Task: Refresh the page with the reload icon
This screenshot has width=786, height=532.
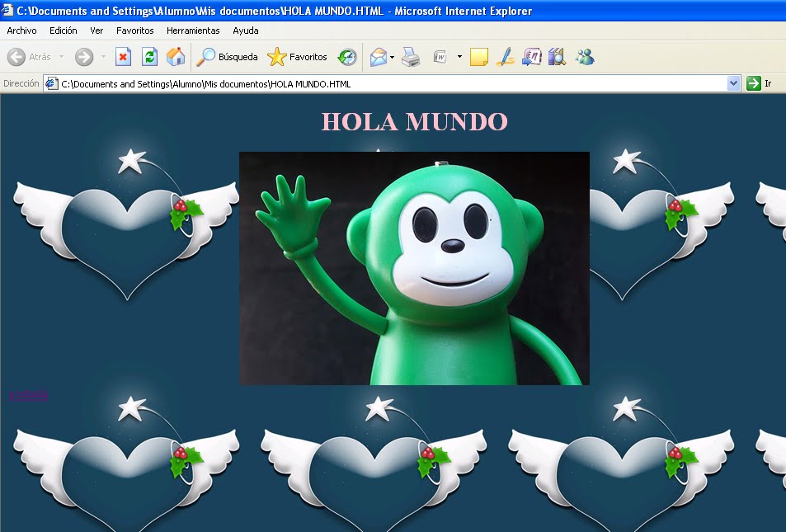Action: coord(150,57)
